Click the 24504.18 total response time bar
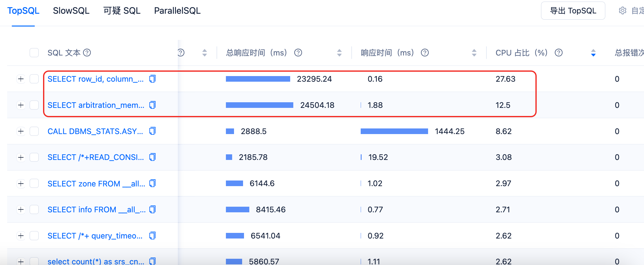 pyautogui.click(x=259, y=105)
